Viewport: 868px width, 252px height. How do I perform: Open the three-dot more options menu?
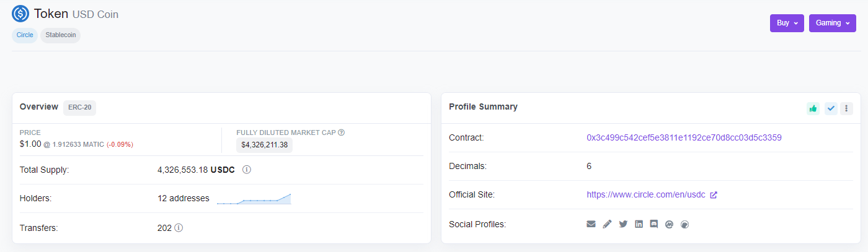point(846,108)
